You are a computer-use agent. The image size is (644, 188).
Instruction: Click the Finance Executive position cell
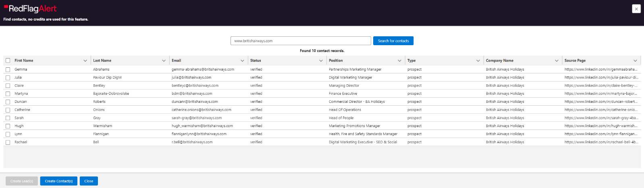[x=343, y=94]
